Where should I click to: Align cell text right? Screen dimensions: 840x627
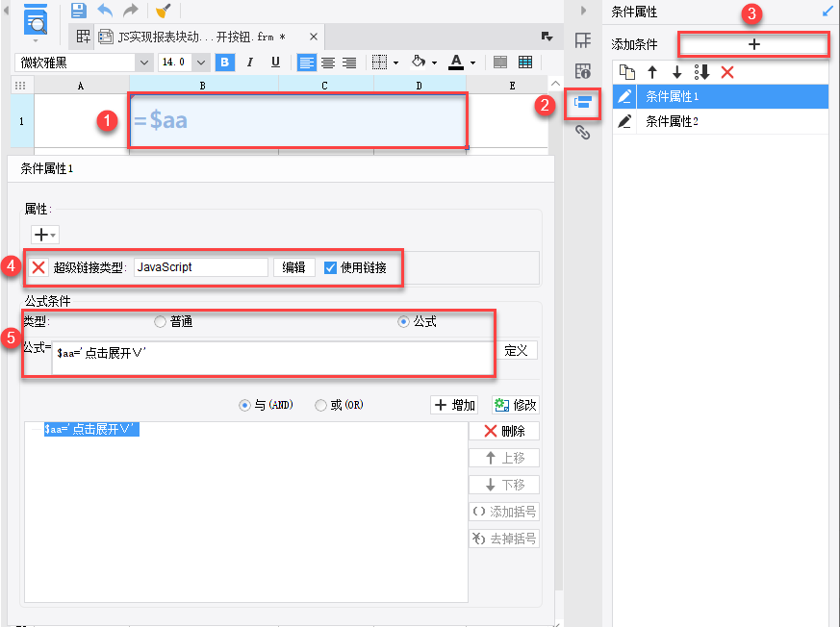(349, 63)
